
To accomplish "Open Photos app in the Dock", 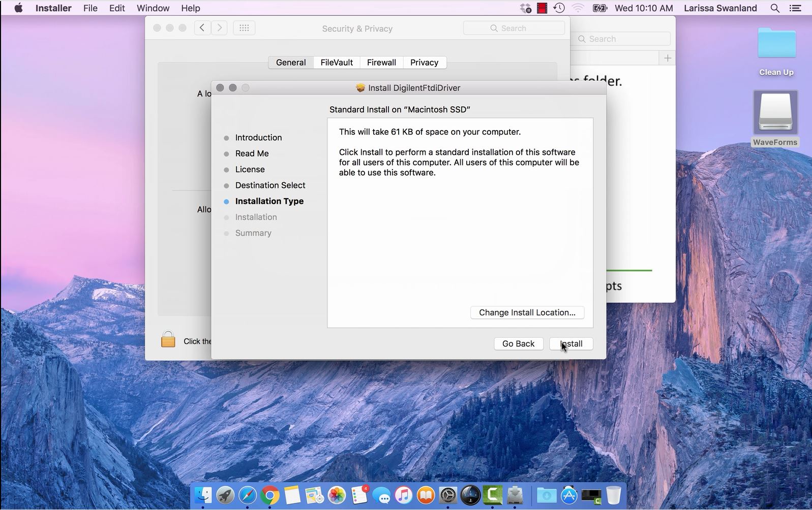I will pyautogui.click(x=337, y=495).
